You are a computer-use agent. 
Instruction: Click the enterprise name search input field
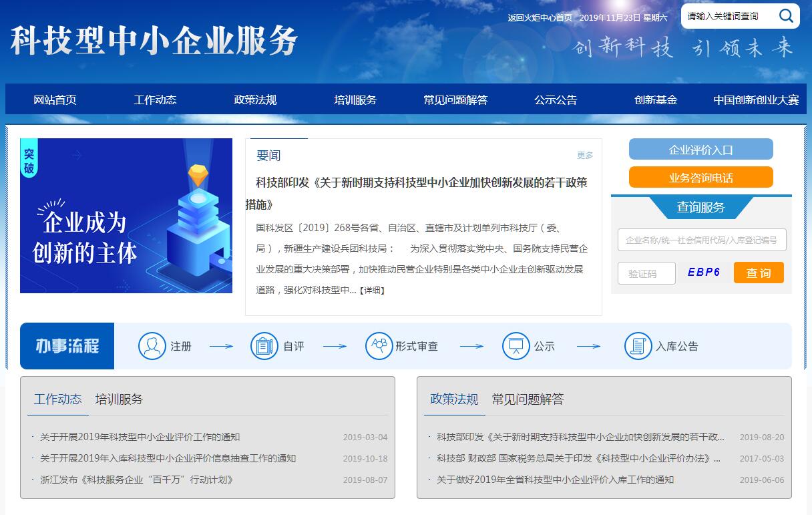pos(702,240)
